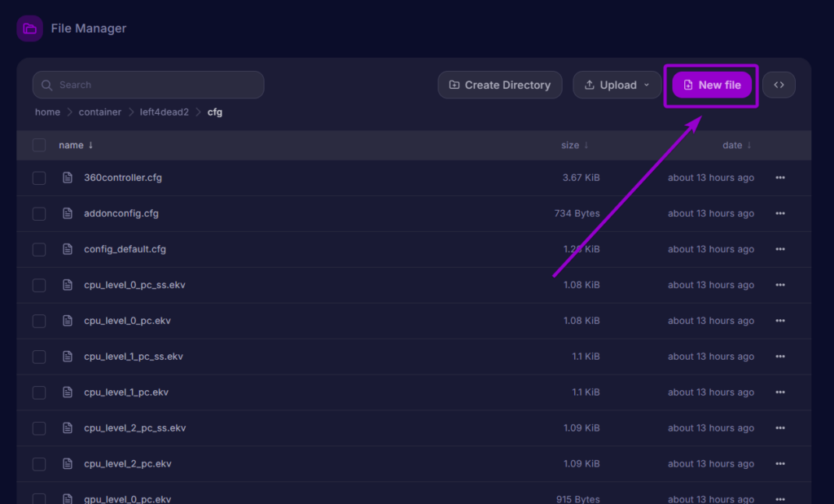Select the checkbox for cpu_level_0_pc_ss.ekv
834x504 pixels.
click(x=38, y=285)
